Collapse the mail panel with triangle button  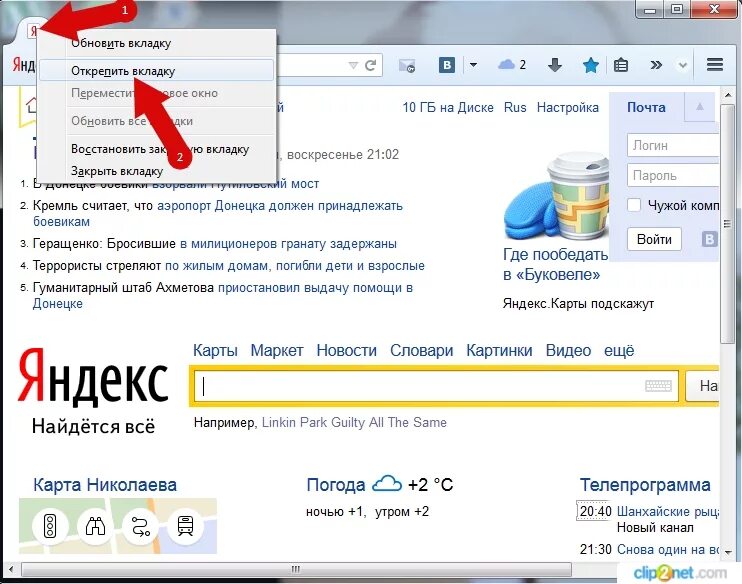[700, 107]
